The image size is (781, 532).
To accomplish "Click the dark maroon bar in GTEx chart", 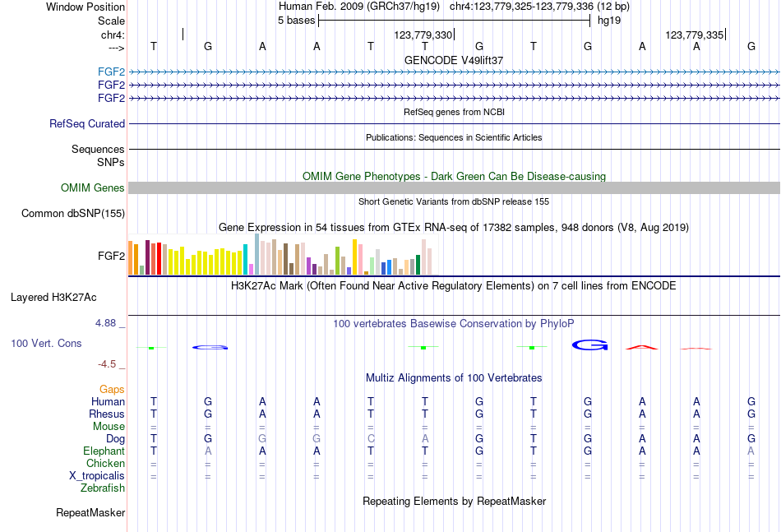I will [147, 257].
